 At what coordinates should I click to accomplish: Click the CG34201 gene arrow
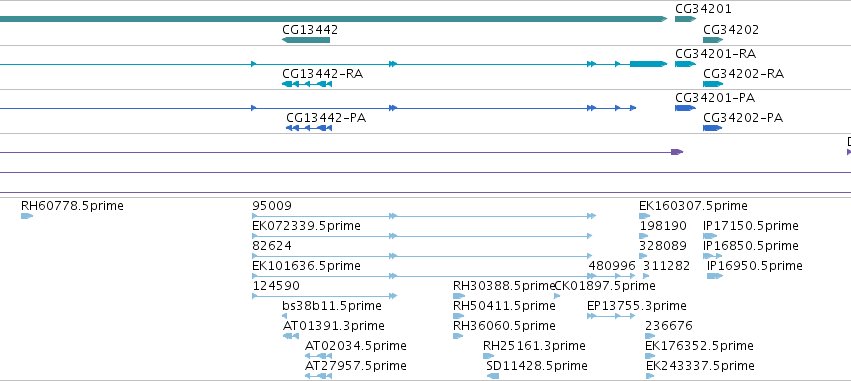point(685,19)
